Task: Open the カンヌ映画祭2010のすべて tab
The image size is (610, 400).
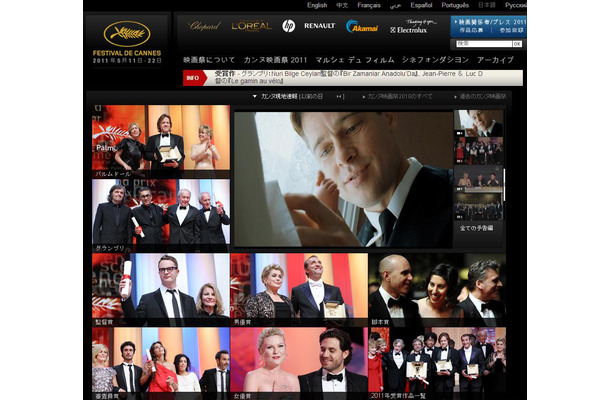Action: (x=400, y=96)
